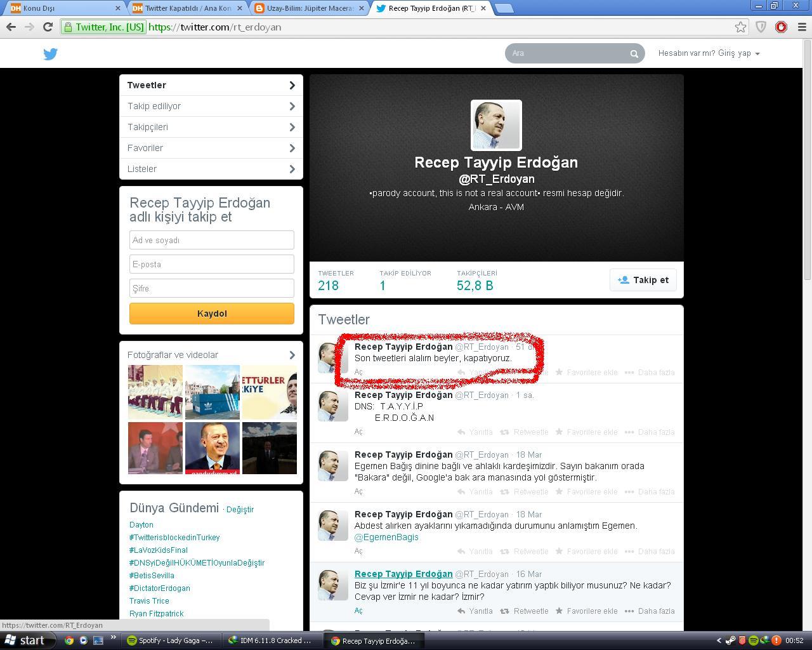Click the search magnifier icon
The height and width of the screenshot is (650, 812).
(x=634, y=54)
